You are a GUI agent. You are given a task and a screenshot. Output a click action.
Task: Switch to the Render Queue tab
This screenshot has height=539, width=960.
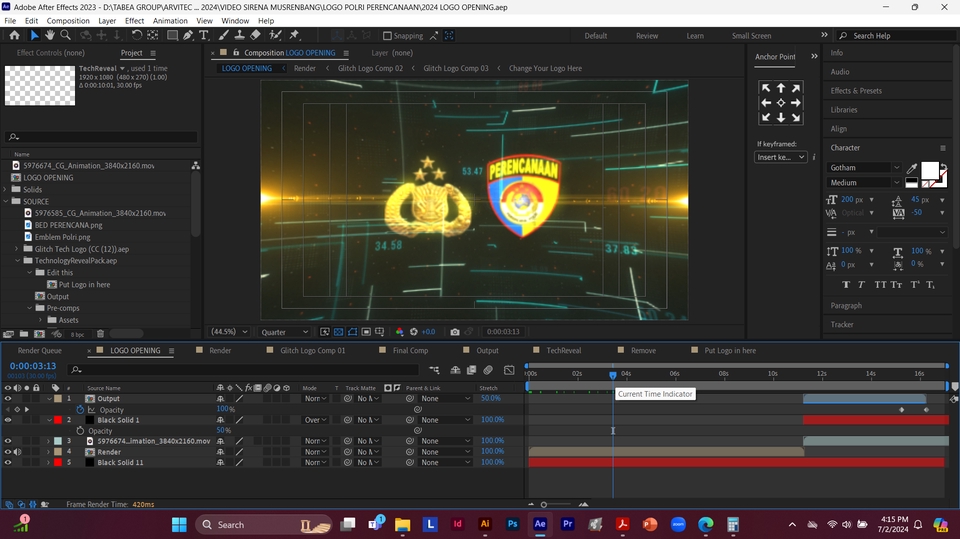[40, 351]
